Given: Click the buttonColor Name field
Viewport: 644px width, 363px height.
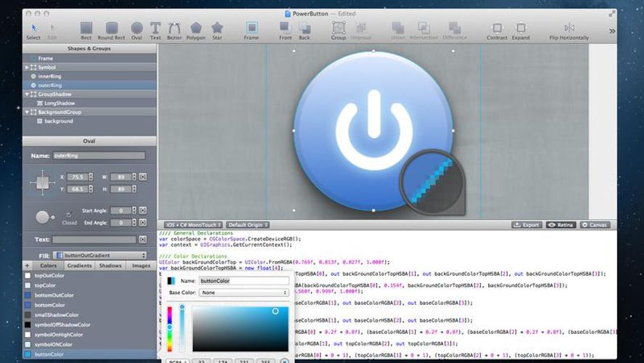Looking at the screenshot, I should (244, 281).
